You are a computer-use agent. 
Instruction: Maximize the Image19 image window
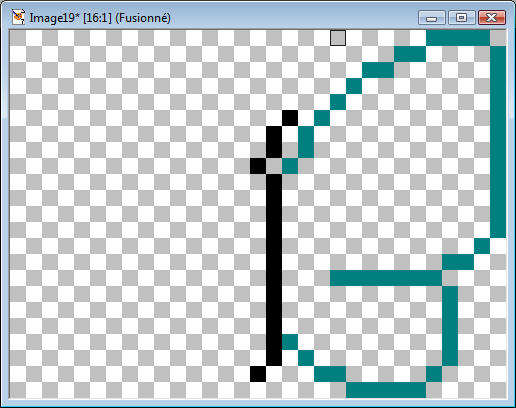[462, 18]
